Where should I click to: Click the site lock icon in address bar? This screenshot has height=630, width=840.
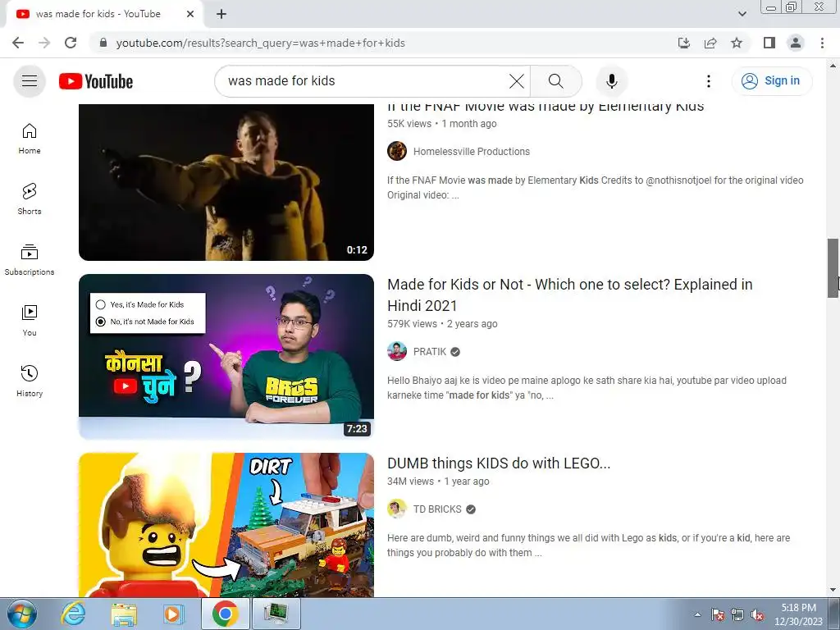click(103, 43)
